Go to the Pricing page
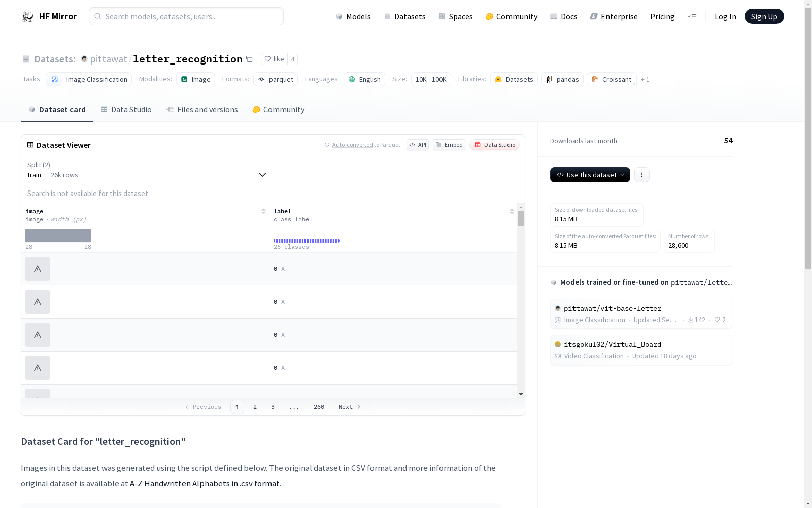812x508 pixels. (662, 16)
